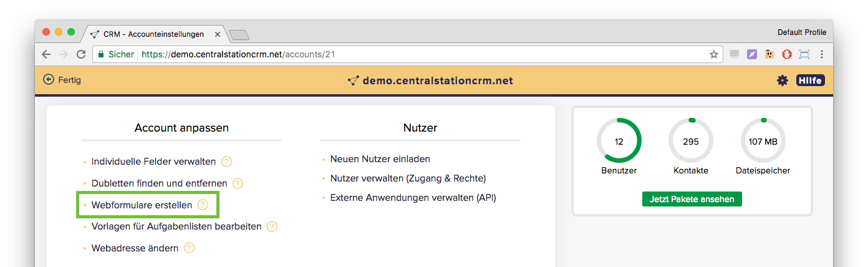Select the CRM - Accounteinstellungen tab
The width and height of the screenshot is (868, 267).
153,34
